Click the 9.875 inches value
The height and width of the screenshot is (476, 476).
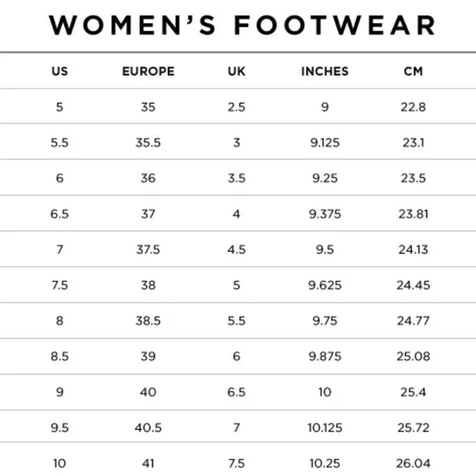coord(325,356)
